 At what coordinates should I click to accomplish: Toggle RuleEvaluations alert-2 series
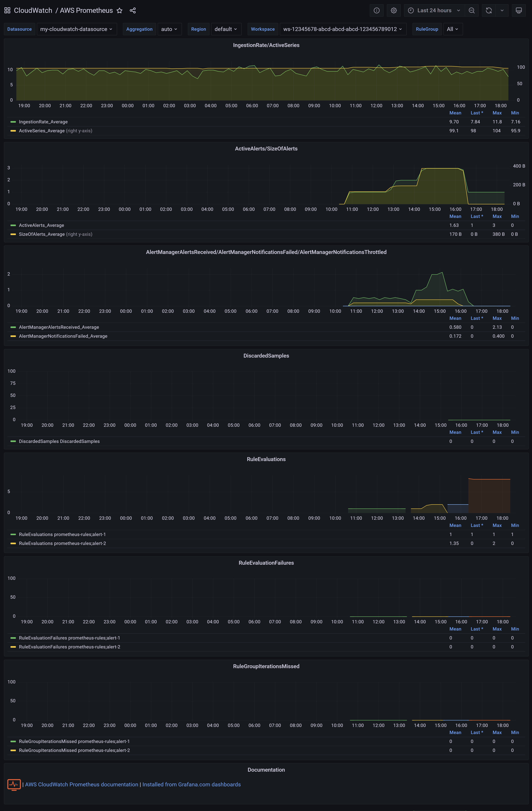(62, 543)
